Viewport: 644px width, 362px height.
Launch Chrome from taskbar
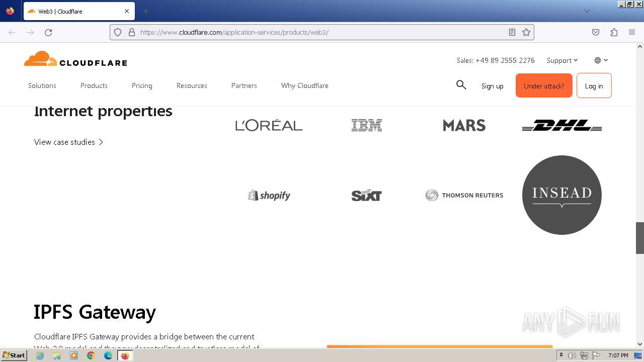coord(91,355)
